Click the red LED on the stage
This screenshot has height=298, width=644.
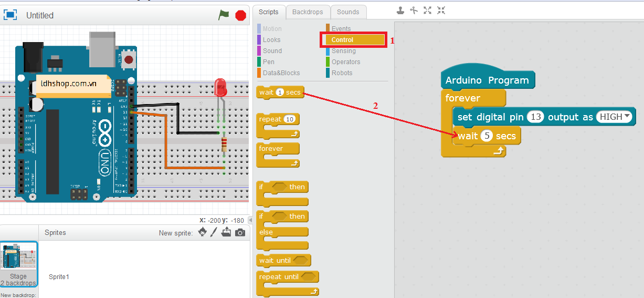220,87
